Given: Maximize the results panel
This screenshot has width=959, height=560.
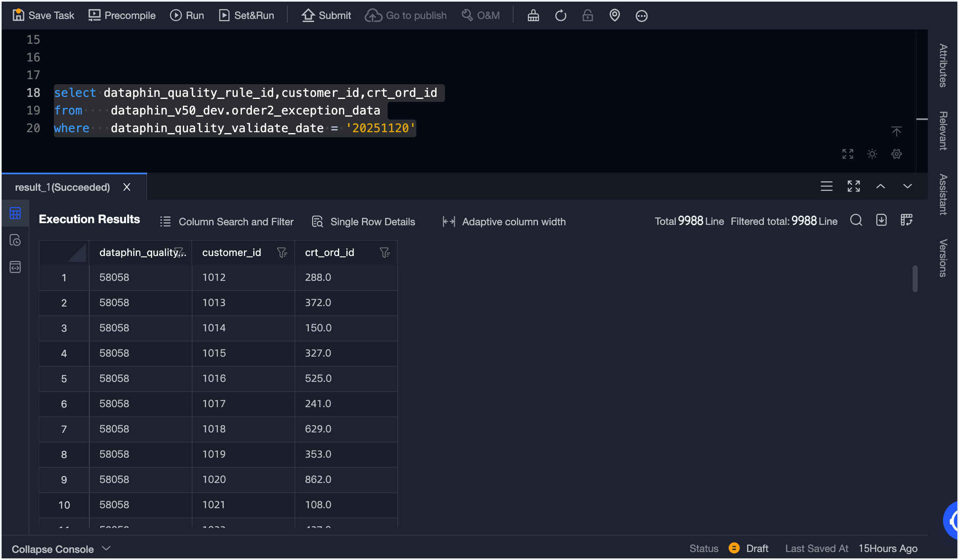Looking at the screenshot, I should 854,186.
